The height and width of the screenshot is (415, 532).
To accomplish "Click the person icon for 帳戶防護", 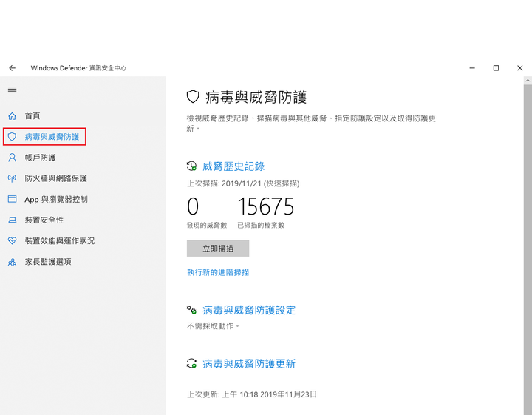I will (13, 158).
